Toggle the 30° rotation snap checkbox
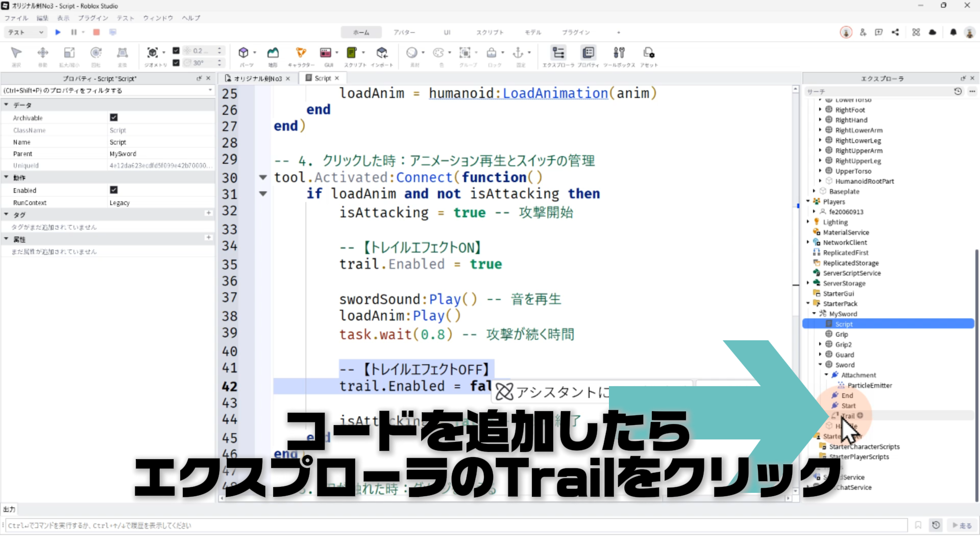 (x=176, y=63)
